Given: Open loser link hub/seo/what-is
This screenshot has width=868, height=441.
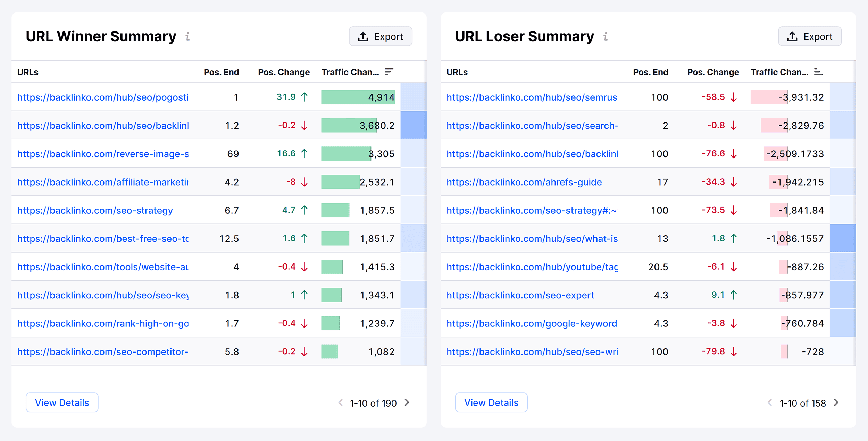Looking at the screenshot, I should point(532,239).
